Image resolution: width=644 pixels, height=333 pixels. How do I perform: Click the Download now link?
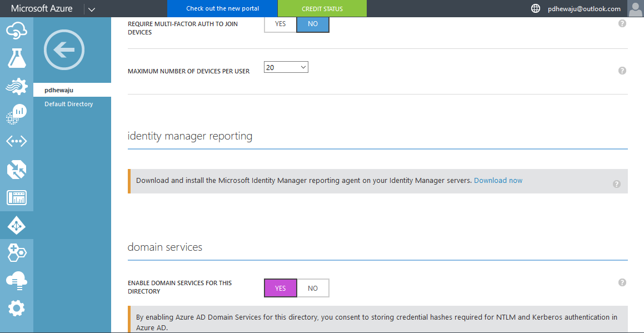click(x=498, y=181)
